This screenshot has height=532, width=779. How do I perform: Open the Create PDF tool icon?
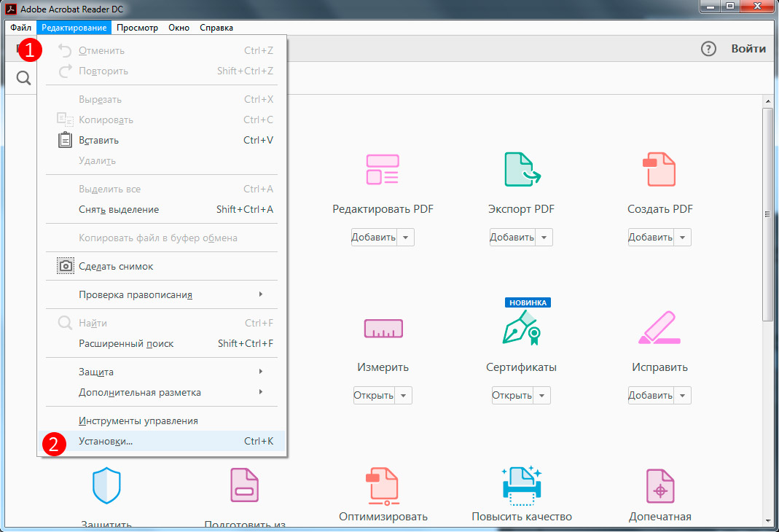(x=659, y=169)
